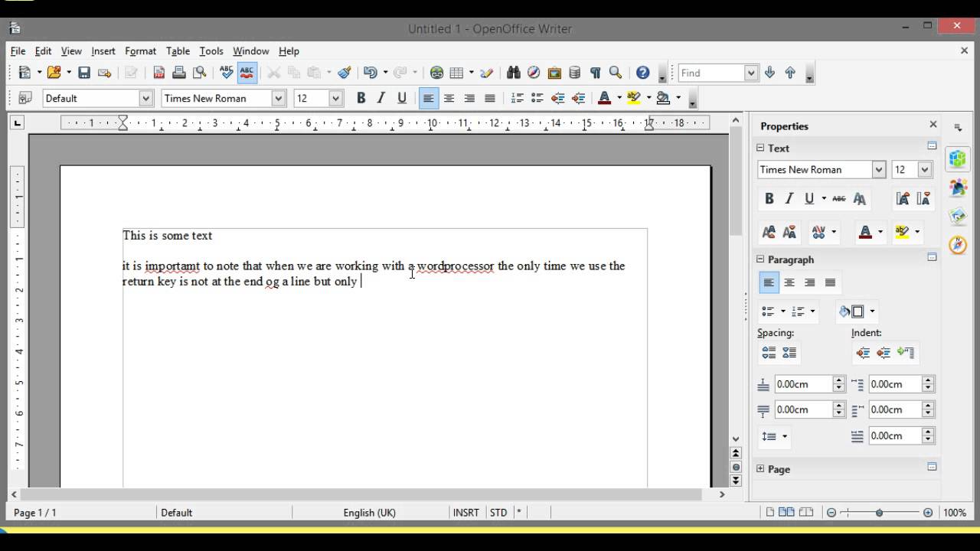
Task: Click the zoom slider handle in status bar
Action: [879, 513]
